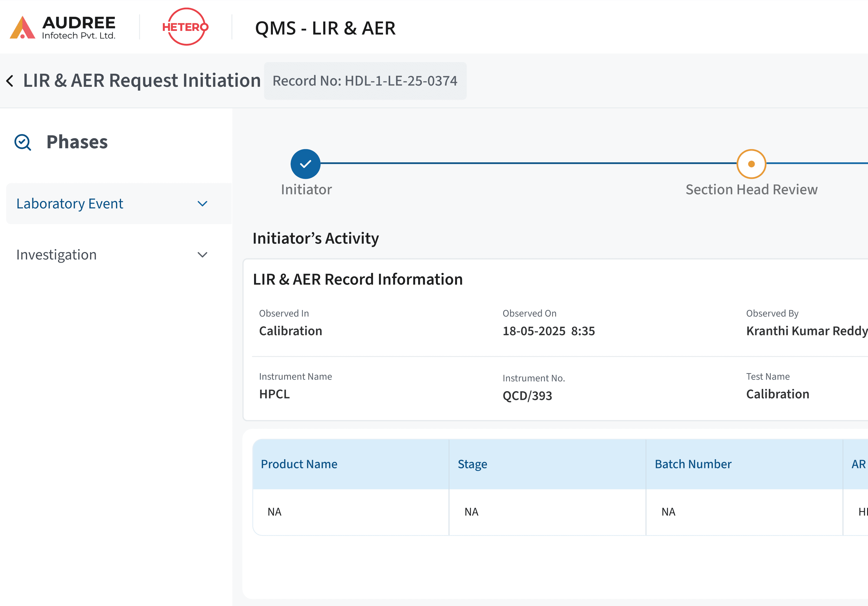Click the Record No badge HDL-1-LE-25-0374
Image resolution: width=868 pixels, height=606 pixels.
pyautogui.click(x=365, y=81)
